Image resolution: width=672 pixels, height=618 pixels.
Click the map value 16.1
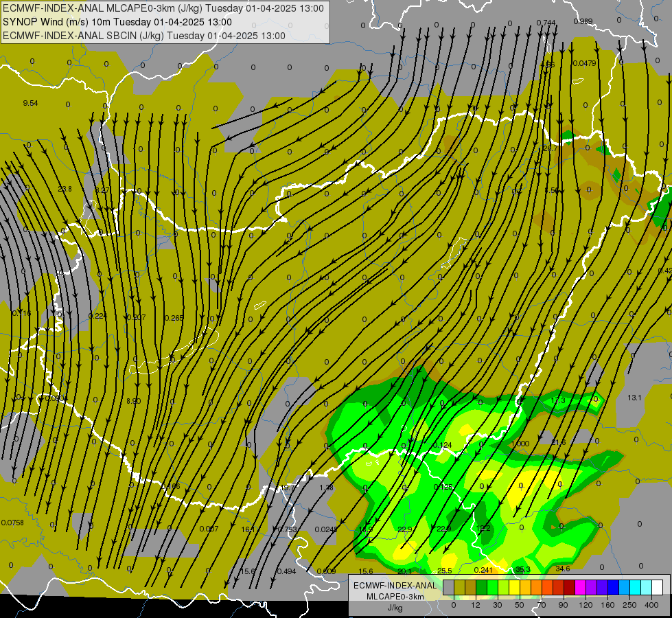pos(248,529)
